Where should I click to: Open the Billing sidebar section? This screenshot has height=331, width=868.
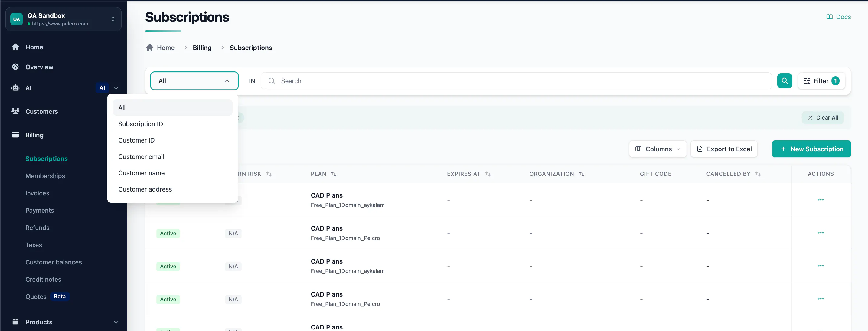(x=34, y=135)
